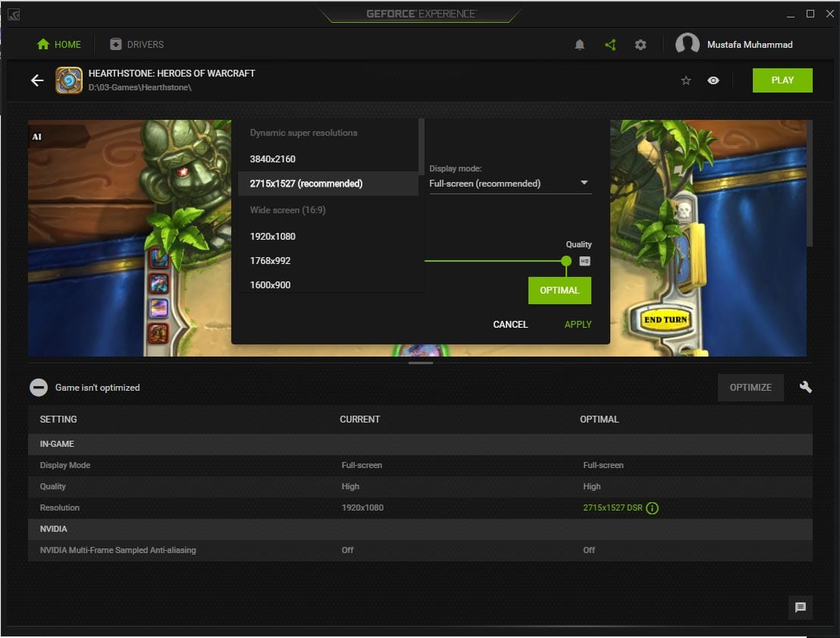Click the screenshot panel vertical scrollbar
The width and height of the screenshot is (840, 638).
[x=810, y=183]
